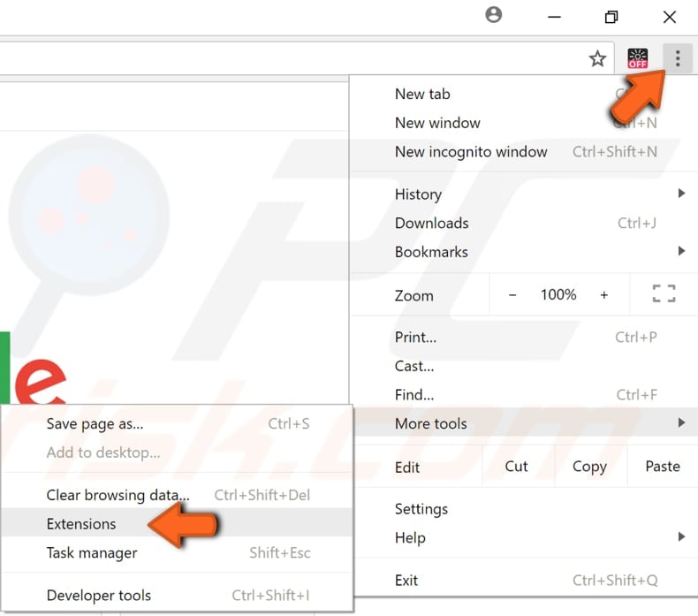Click the Copy button in Edit row
Screen dimensions: 698x616
[x=590, y=467]
